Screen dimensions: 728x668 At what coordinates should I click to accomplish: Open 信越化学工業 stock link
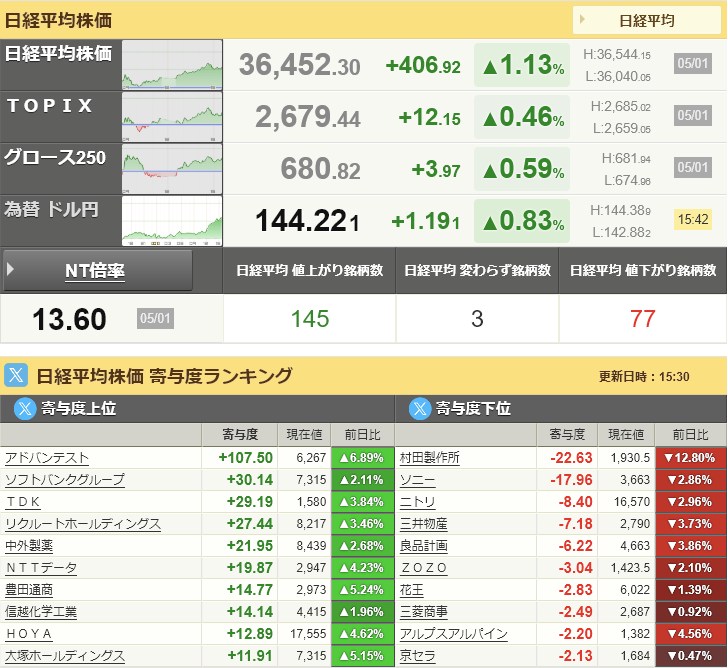pos(41,612)
